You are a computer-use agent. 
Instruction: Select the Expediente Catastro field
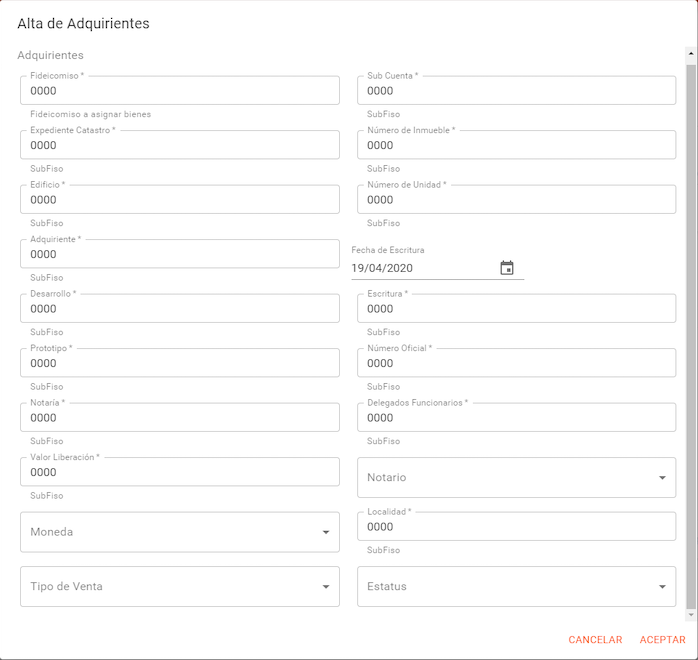[x=179, y=145]
